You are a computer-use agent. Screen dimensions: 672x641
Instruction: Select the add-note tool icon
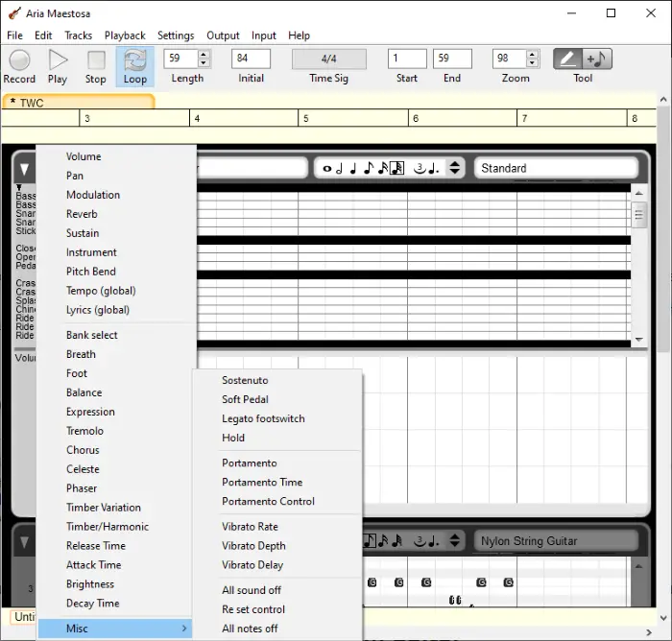(597, 59)
